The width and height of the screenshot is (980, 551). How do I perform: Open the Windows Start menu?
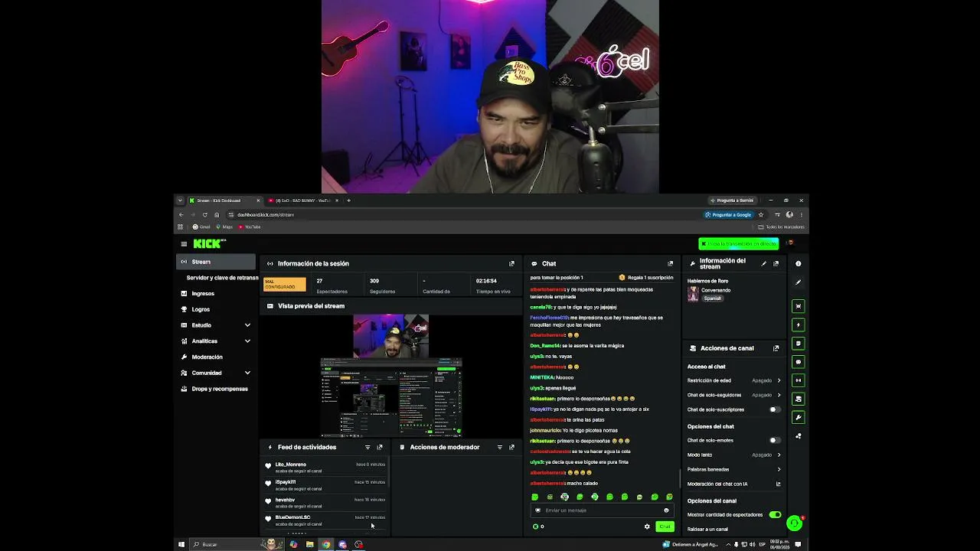181,545
